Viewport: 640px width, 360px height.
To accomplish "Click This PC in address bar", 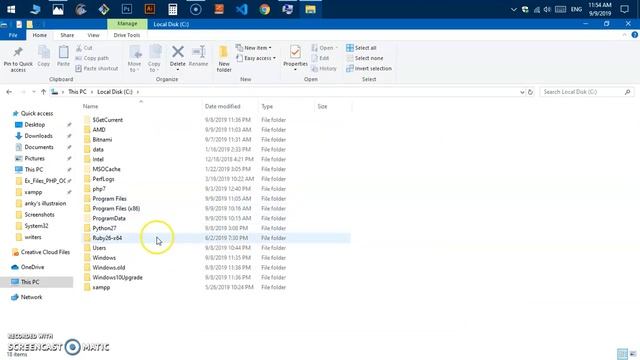I will coord(77,92).
